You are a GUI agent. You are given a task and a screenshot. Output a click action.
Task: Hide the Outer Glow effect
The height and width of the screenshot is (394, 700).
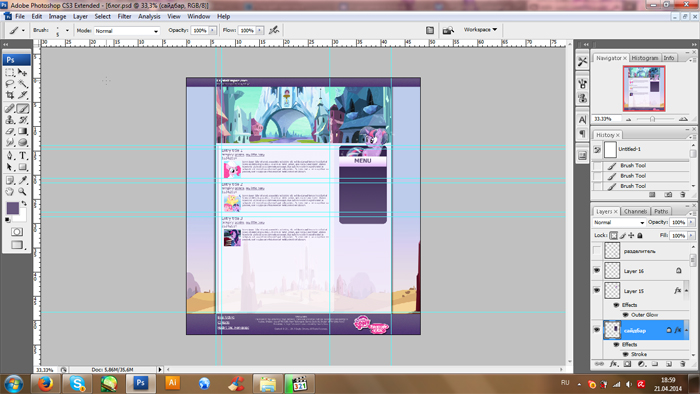click(625, 315)
